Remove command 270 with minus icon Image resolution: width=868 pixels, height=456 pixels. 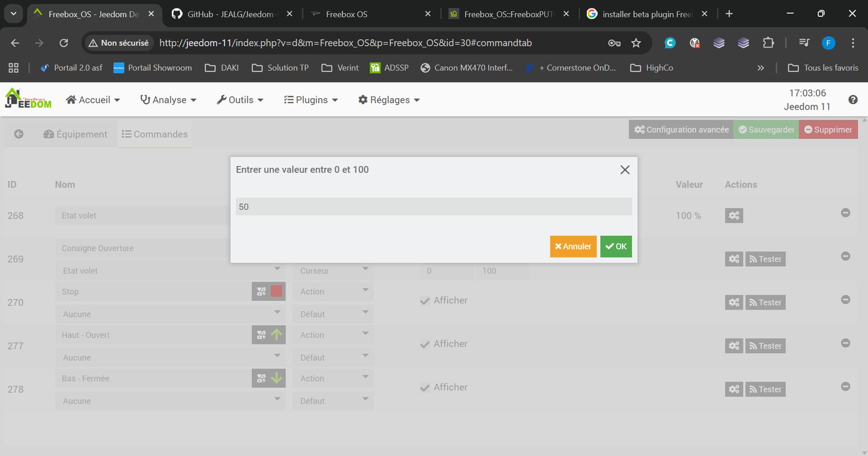tap(845, 300)
